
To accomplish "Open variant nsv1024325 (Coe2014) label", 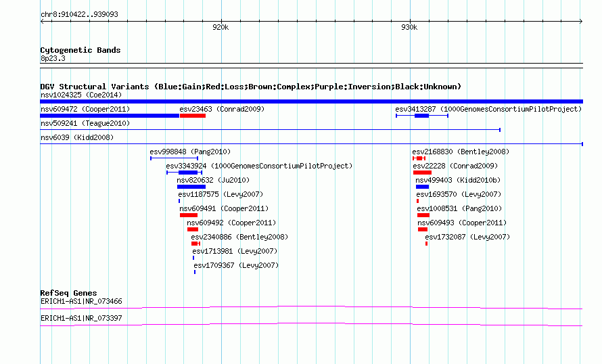I will [x=81, y=95].
